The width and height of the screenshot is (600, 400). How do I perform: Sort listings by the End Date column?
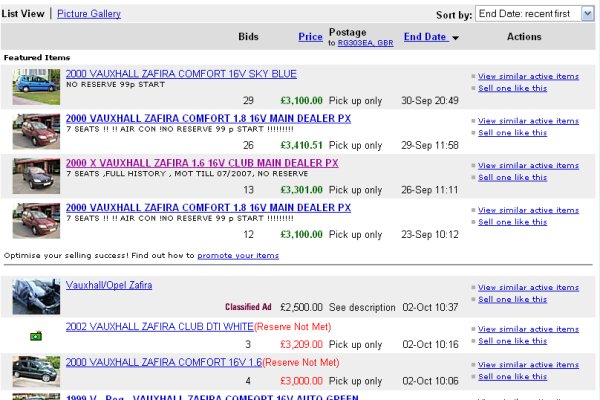click(x=425, y=37)
